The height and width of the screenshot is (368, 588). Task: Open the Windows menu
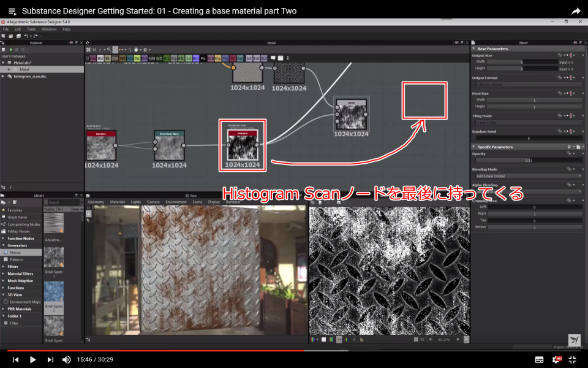(49, 29)
